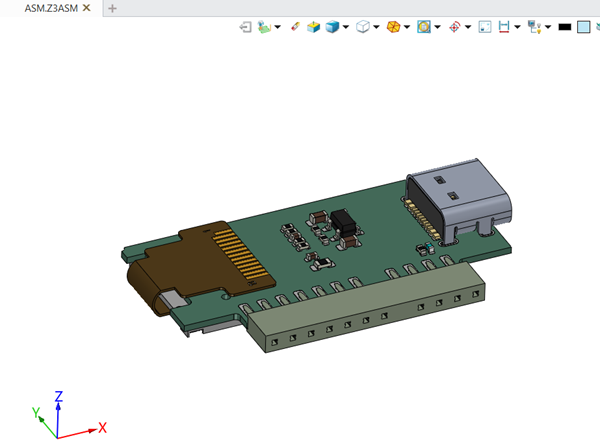The width and height of the screenshot is (600, 447).
Task: Expand the dropdown next to the green surface icon
Action: tap(278, 27)
